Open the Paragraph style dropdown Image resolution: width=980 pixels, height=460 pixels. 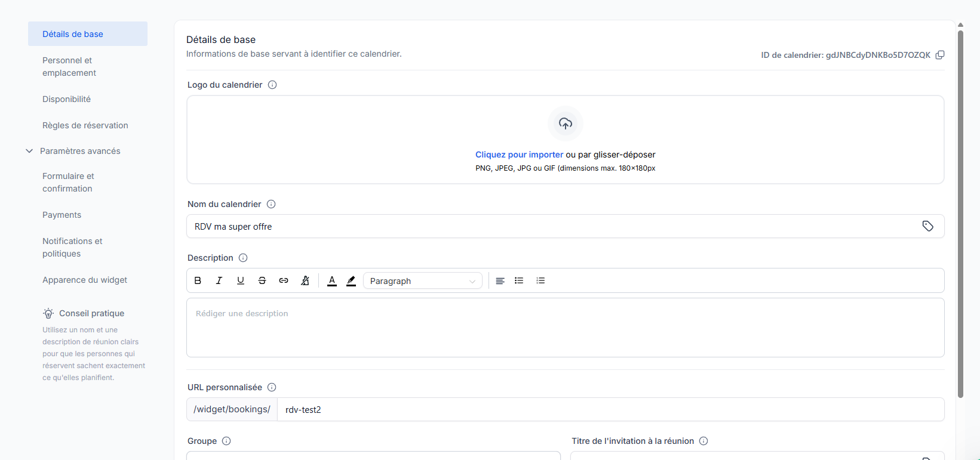tap(422, 281)
